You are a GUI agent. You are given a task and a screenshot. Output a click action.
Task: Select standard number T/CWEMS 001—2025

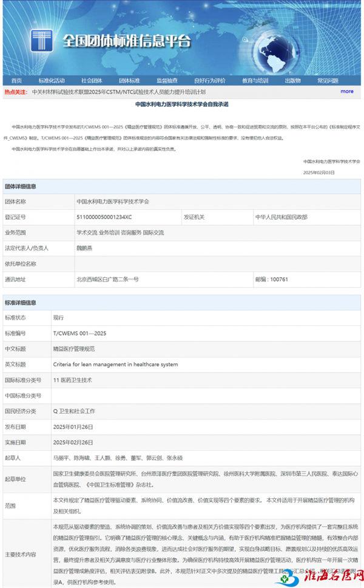[x=80, y=333]
